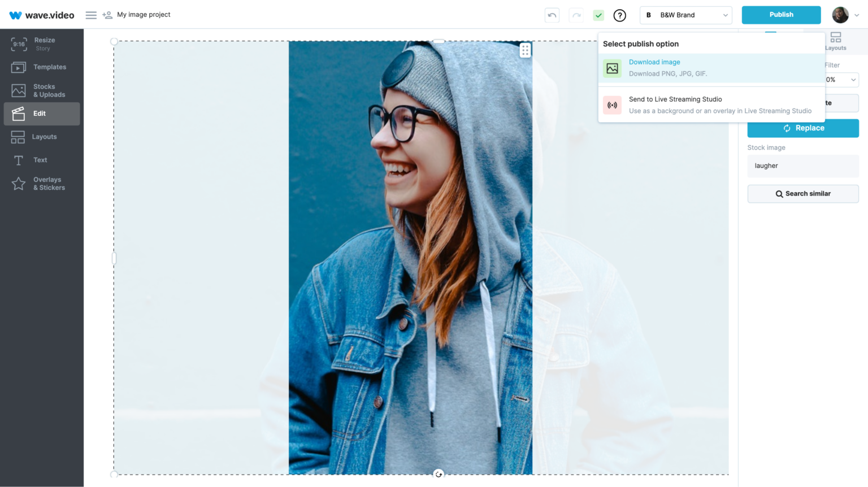
Task: Open the B&W Brand dropdown
Action: (x=685, y=15)
